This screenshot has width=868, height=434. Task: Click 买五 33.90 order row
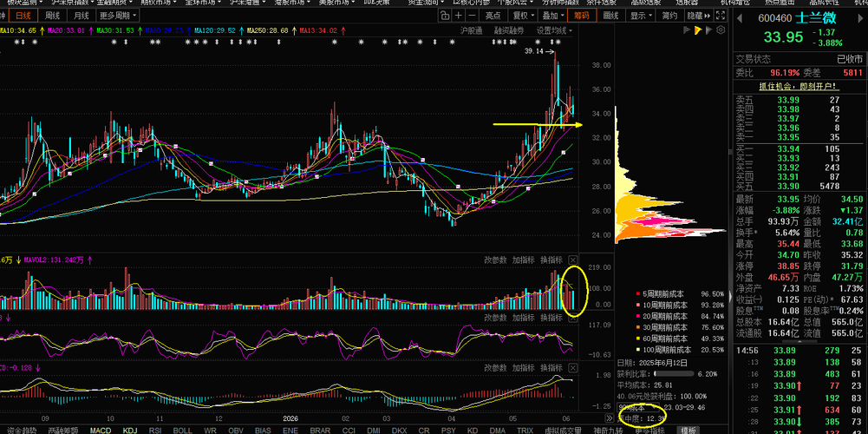click(799, 186)
